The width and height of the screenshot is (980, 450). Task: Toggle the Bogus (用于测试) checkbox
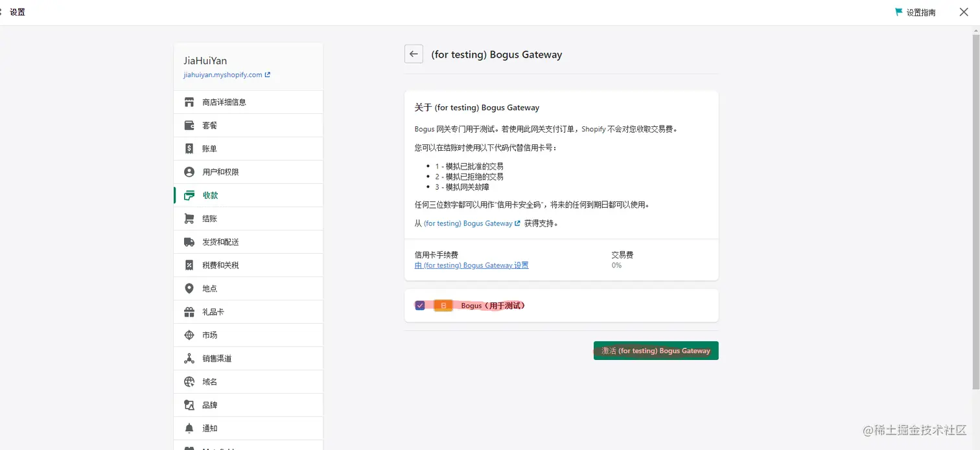click(x=420, y=306)
